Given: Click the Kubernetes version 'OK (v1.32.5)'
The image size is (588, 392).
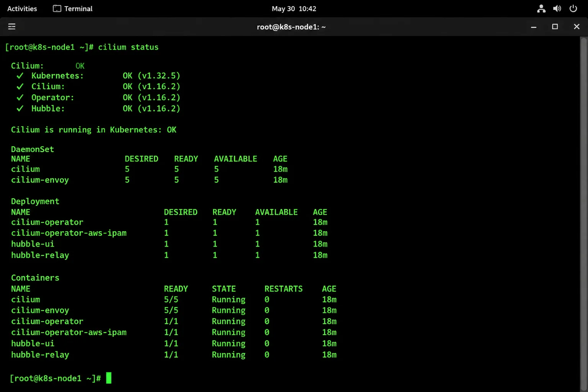Looking at the screenshot, I should pyautogui.click(x=151, y=76).
